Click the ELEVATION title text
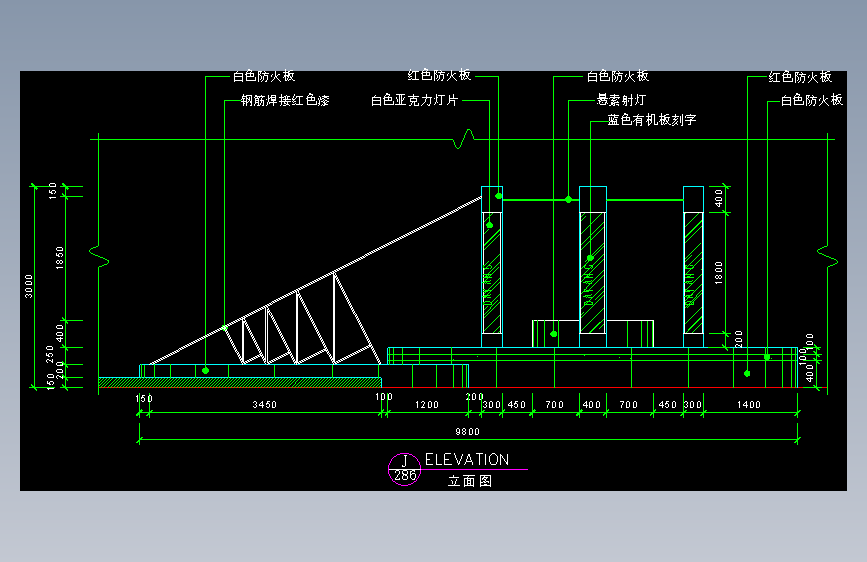Image resolution: width=867 pixels, height=562 pixels. point(467,460)
